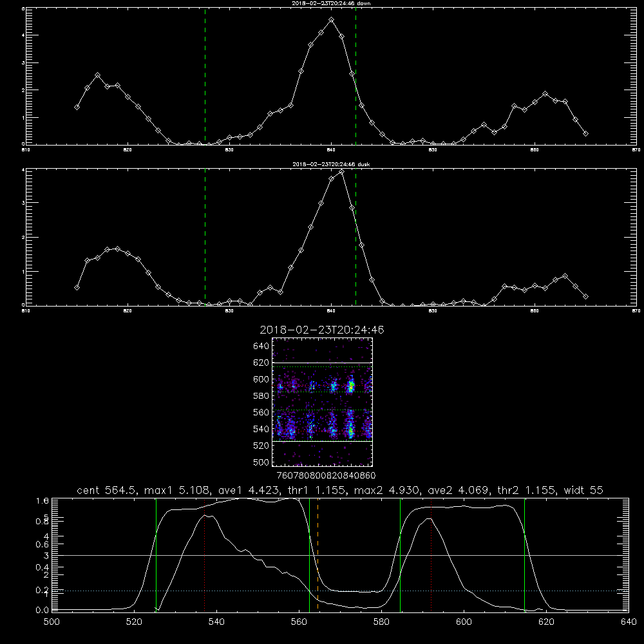Click the 560 y-axis label of spectral image
Viewport: 644px width, 644px height.
(261, 412)
